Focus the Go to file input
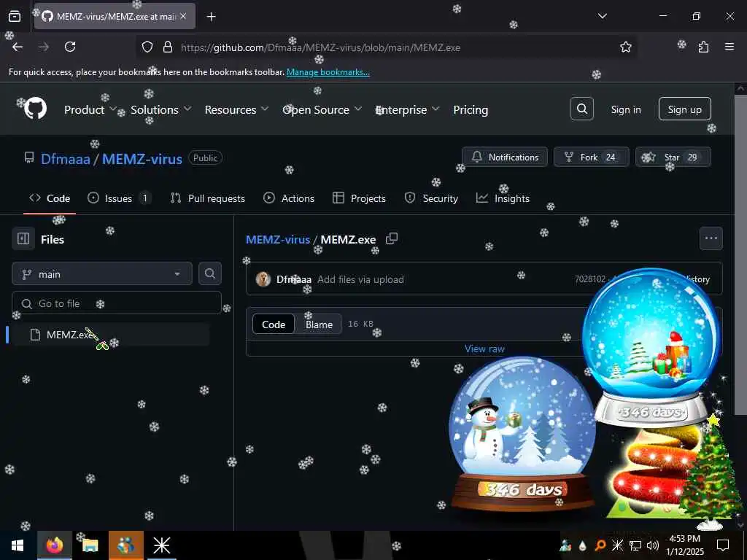This screenshot has width=747, height=560. (116, 303)
